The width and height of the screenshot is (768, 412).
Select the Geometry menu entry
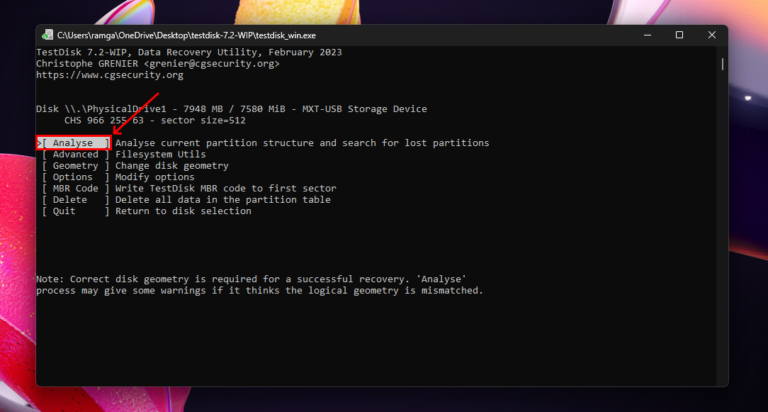pos(75,166)
